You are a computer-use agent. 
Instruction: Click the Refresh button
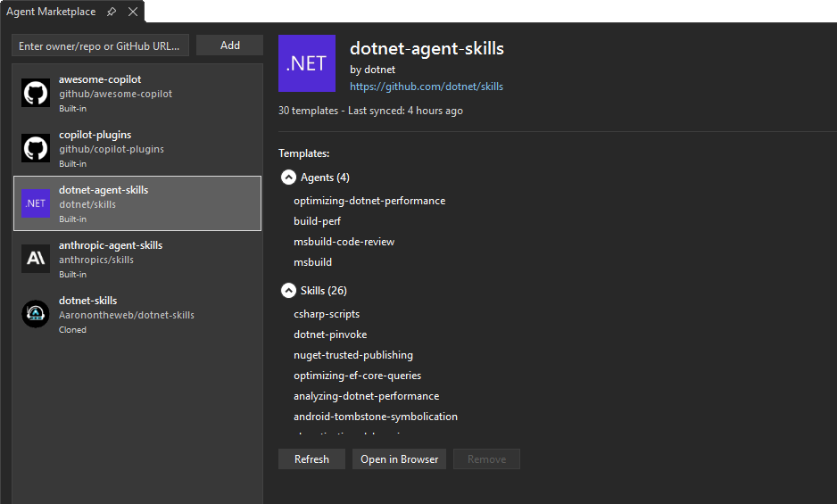click(311, 459)
